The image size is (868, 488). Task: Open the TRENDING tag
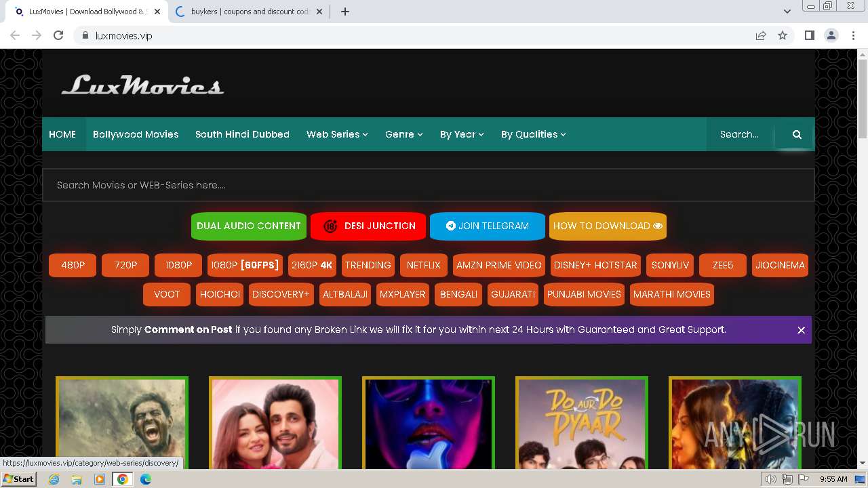[x=368, y=265]
